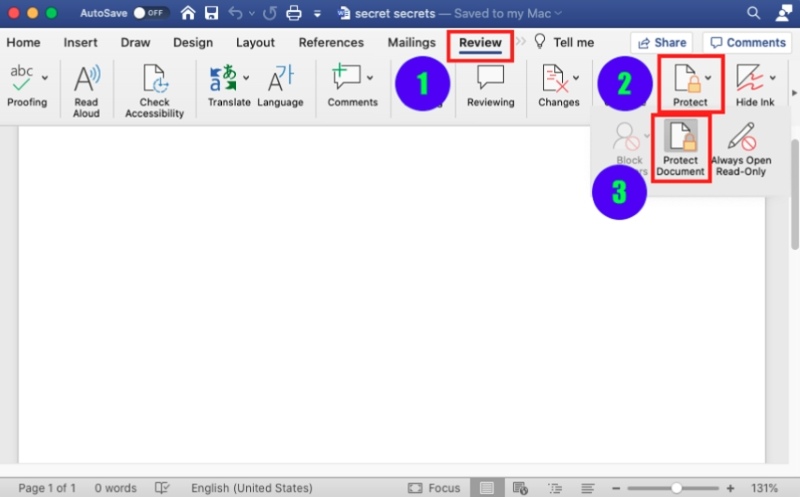This screenshot has width=800, height=497.
Task: Click the zoom slider handle
Action: [676, 488]
